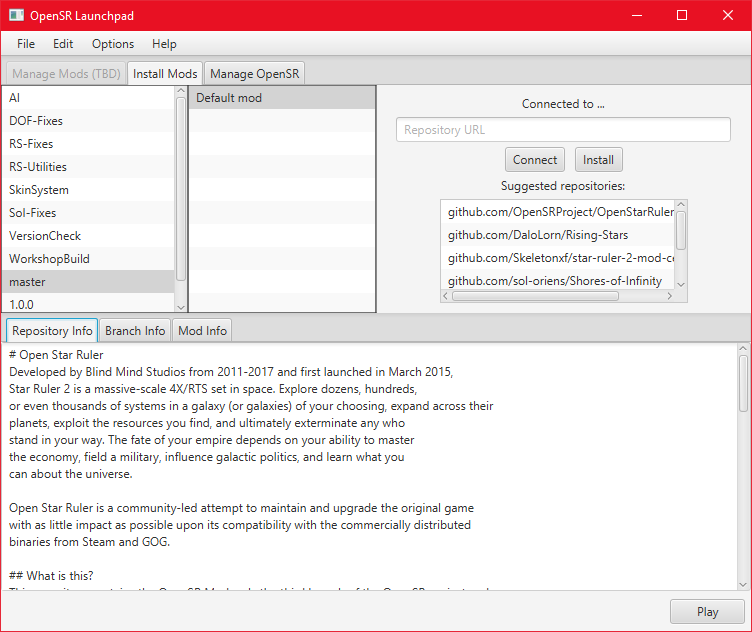Select the master branch

(88, 282)
